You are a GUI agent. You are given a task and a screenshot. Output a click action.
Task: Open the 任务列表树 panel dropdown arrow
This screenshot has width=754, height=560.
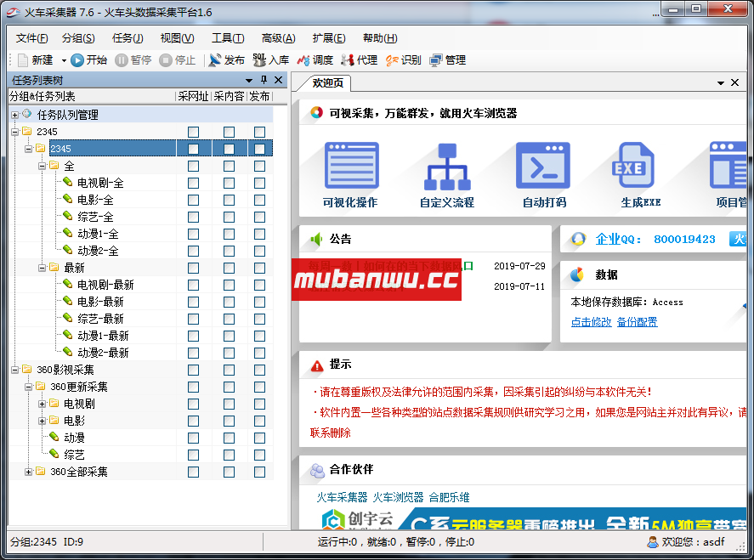(248, 80)
